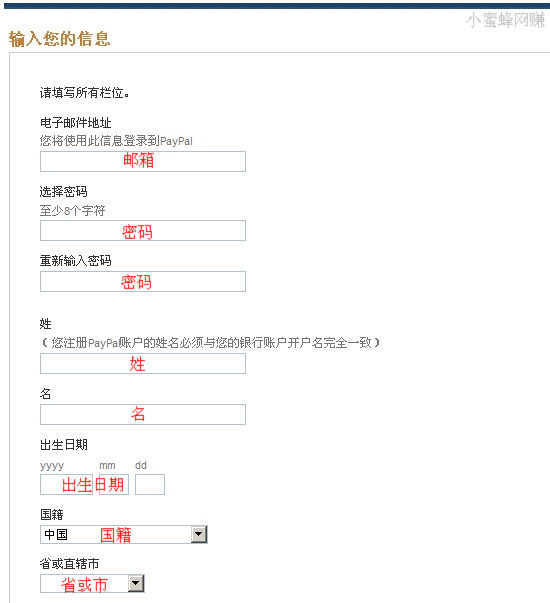This screenshot has width=550, height=603.
Task: Focus the choose password field
Action: pos(143,230)
